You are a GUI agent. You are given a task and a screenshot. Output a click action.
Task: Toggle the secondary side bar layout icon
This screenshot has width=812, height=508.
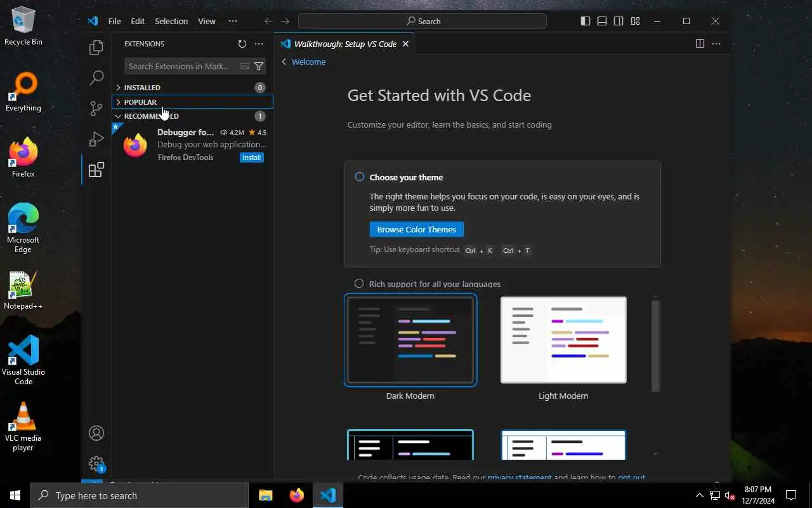coord(619,21)
